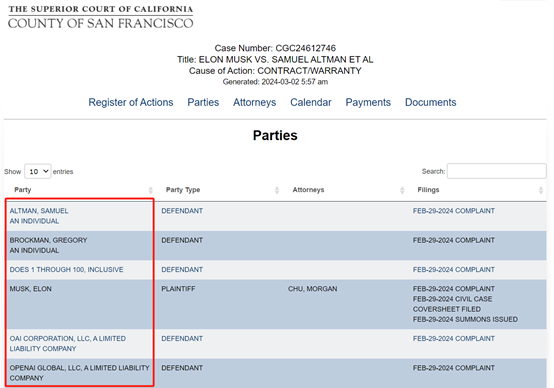Sort table by Party Type column arrows

277,190
